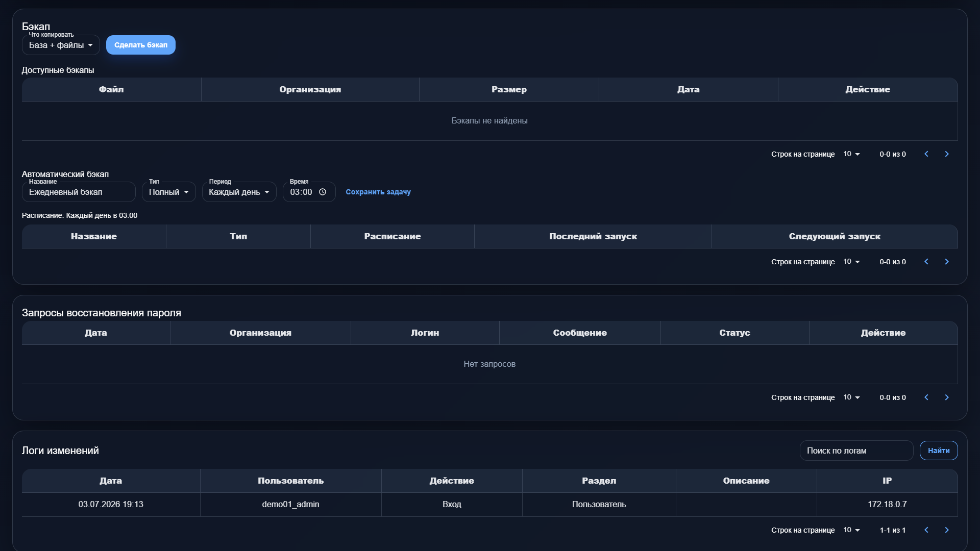Go to next page of password recovery requests
Screen dimensions: 980x551
[947, 397]
